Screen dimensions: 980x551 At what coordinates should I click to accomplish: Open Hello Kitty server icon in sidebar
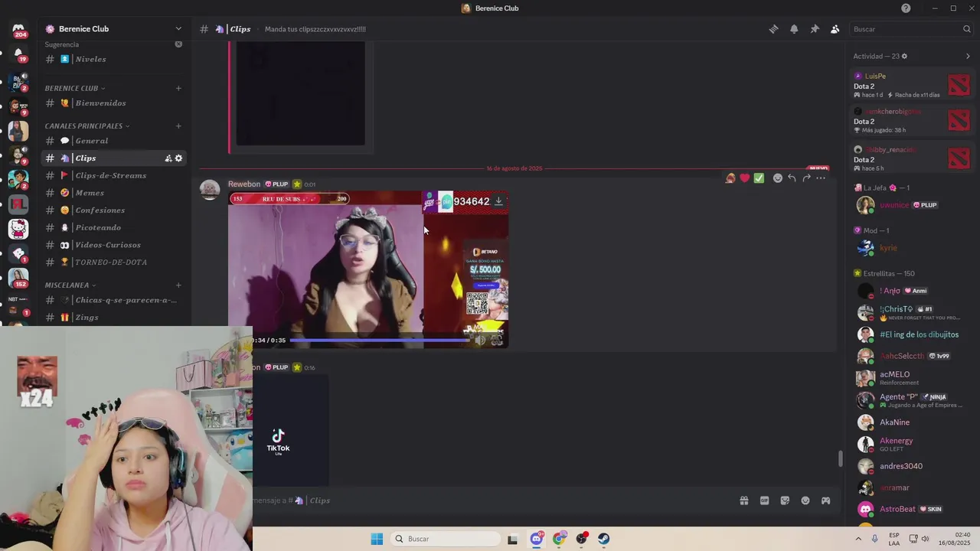point(18,229)
